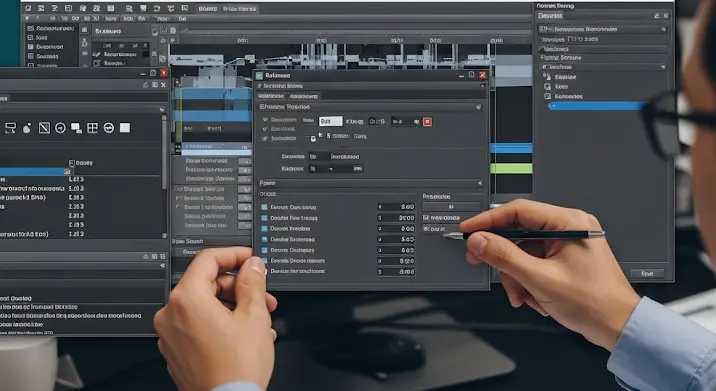
Task: Click the slider knob in dialog's upper section
Action: click(313, 138)
